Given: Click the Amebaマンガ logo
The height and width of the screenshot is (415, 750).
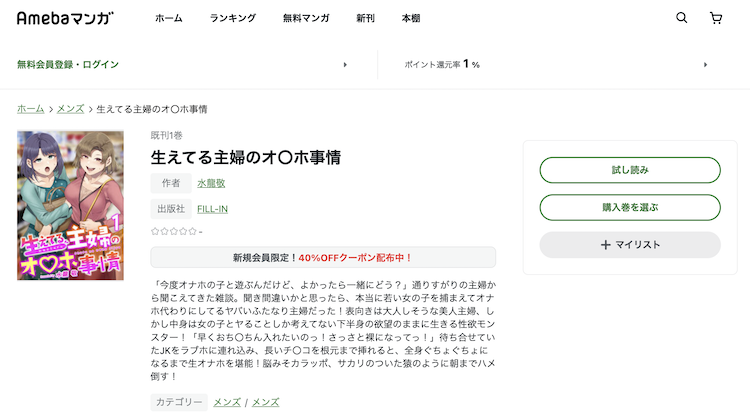Looking at the screenshot, I should pyautogui.click(x=65, y=18).
